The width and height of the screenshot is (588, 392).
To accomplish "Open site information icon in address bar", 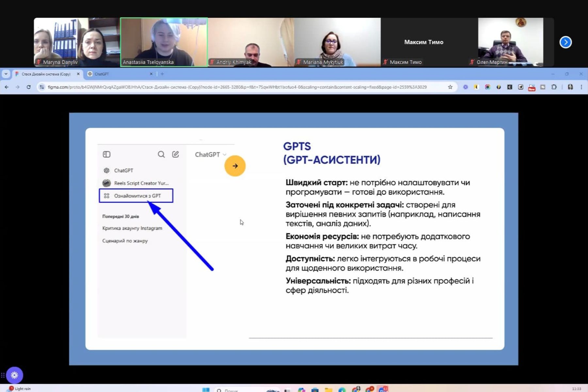I will point(41,87).
